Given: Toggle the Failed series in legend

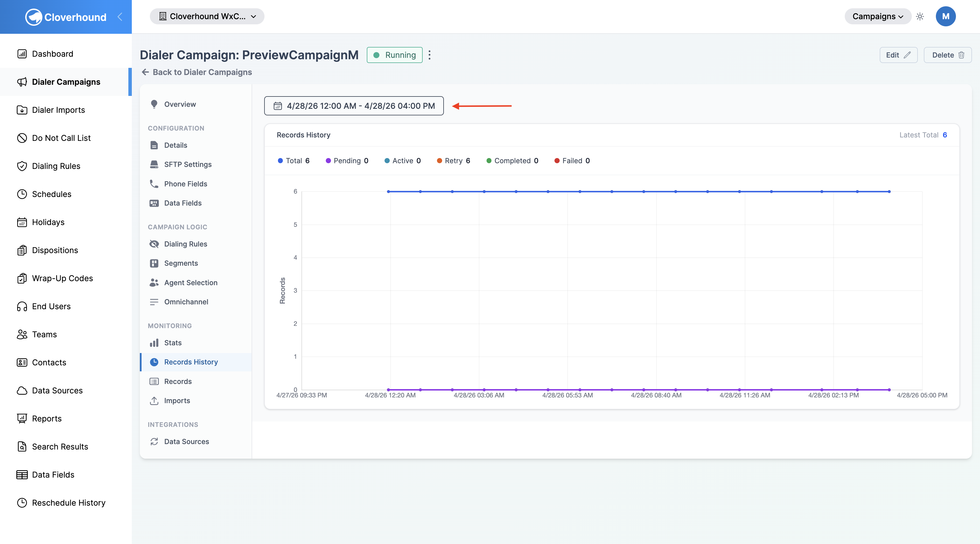Looking at the screenshot, I should tap(572, 161).
